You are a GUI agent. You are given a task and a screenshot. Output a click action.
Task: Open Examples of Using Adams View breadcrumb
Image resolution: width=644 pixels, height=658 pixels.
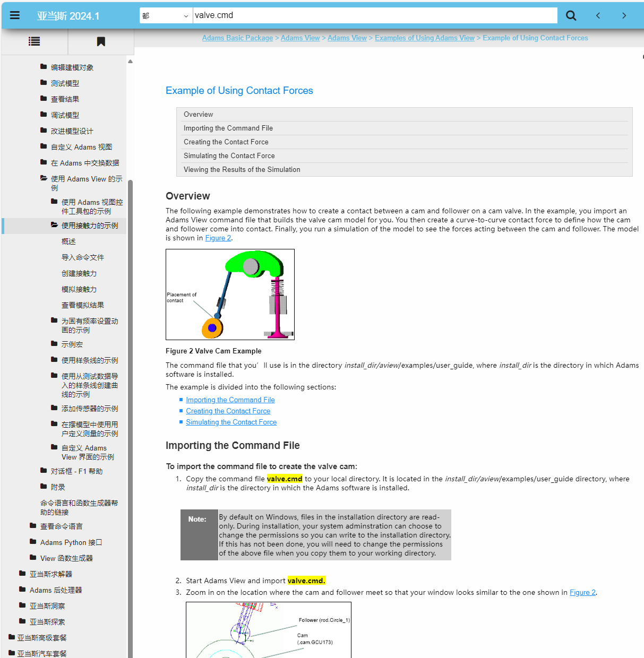tap(425, 38)
